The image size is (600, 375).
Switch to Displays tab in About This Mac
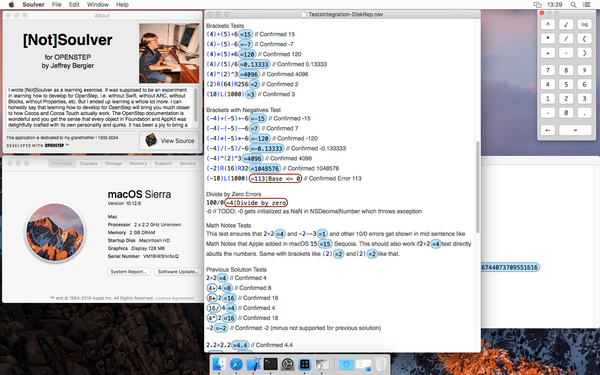[x=89, y=163]
